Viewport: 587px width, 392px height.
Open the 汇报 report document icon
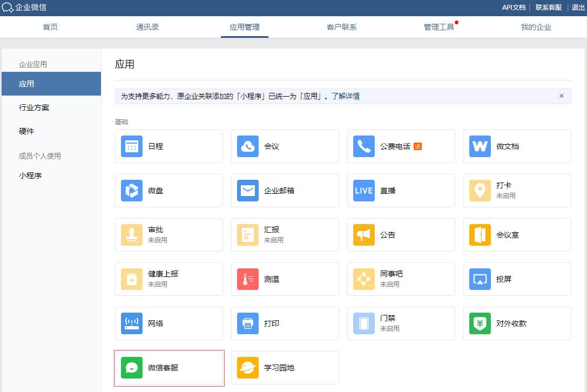248,235
